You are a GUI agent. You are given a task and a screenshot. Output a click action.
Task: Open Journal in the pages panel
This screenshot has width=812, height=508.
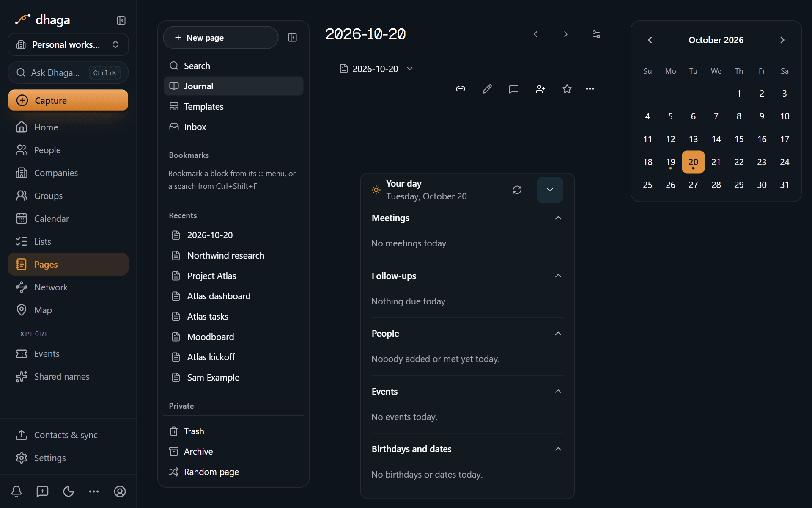click(233, 86)
